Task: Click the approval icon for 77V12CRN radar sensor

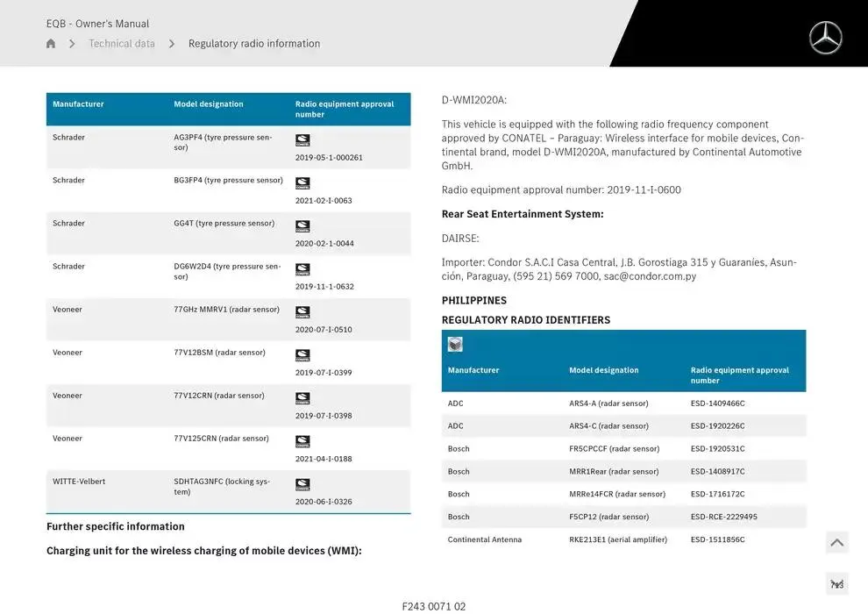Action: [x=302, y=398]
